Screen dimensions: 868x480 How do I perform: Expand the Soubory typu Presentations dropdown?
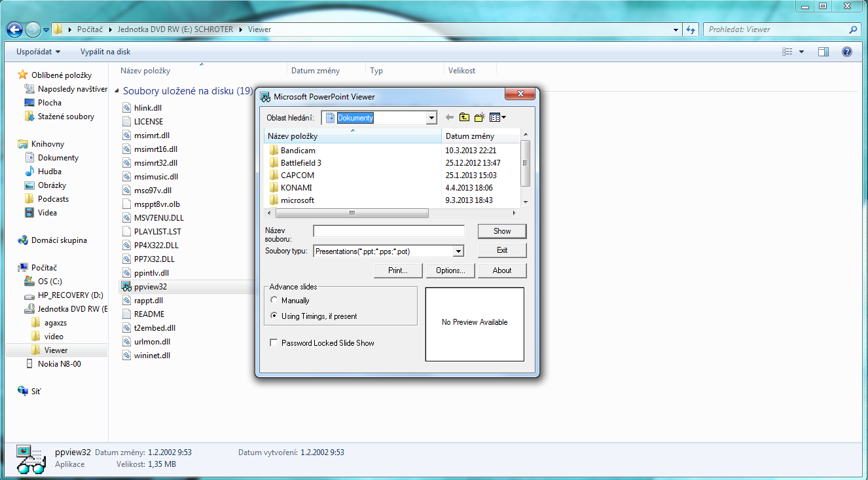click(x=459, y=251)
